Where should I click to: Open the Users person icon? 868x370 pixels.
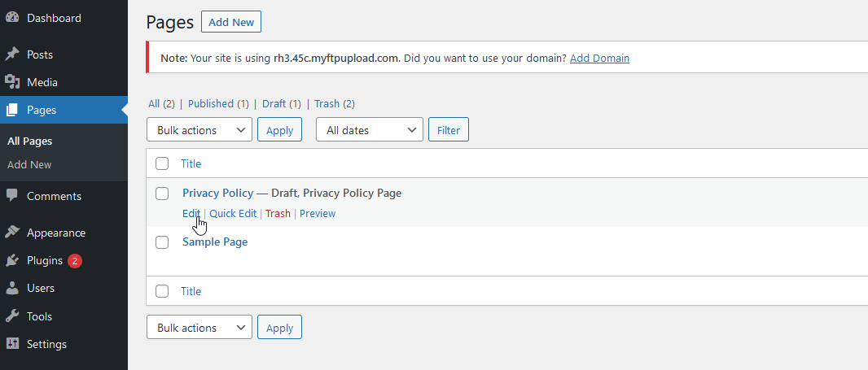(12, 288)
